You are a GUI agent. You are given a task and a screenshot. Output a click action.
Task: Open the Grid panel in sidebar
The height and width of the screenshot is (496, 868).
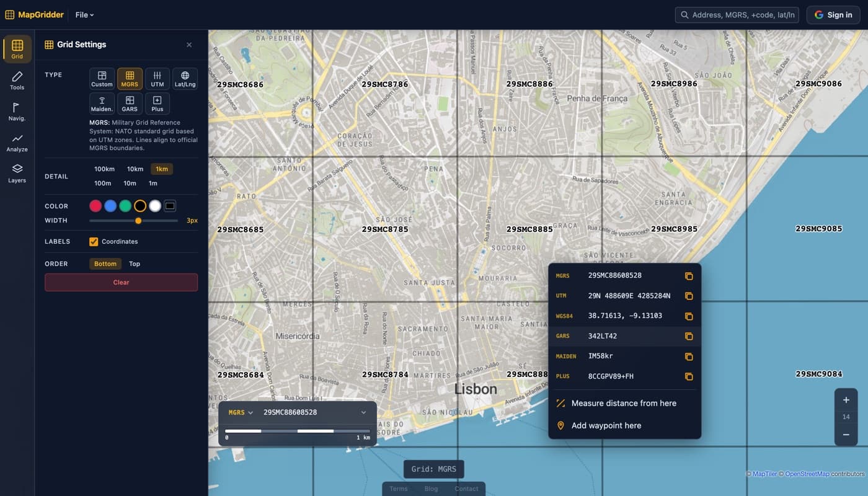click(17, 49)
